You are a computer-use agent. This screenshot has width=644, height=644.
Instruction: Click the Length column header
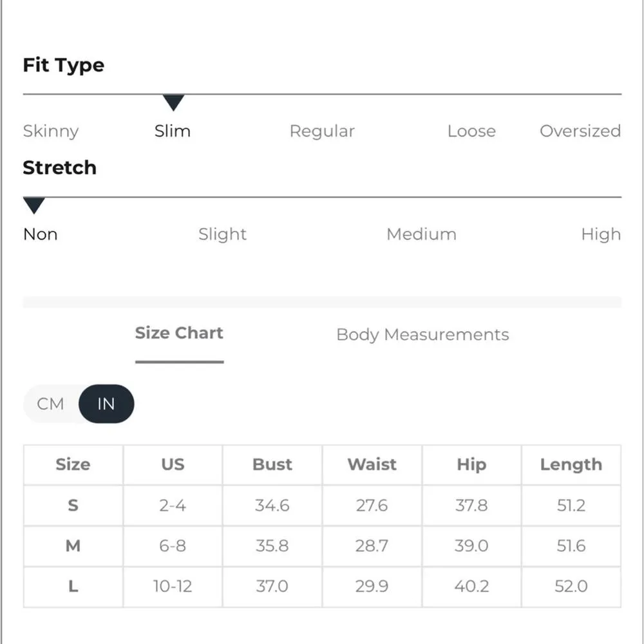point(571,465)
